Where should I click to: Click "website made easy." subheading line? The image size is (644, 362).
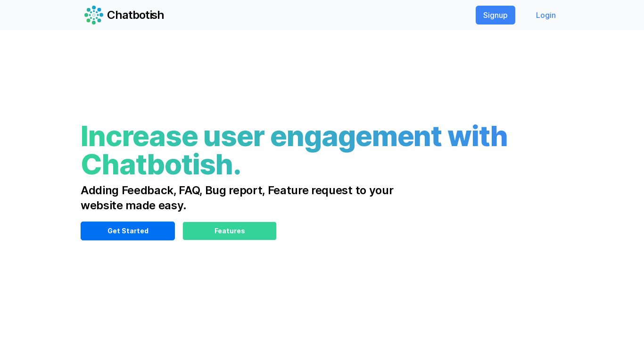click(x=133, y=206)
